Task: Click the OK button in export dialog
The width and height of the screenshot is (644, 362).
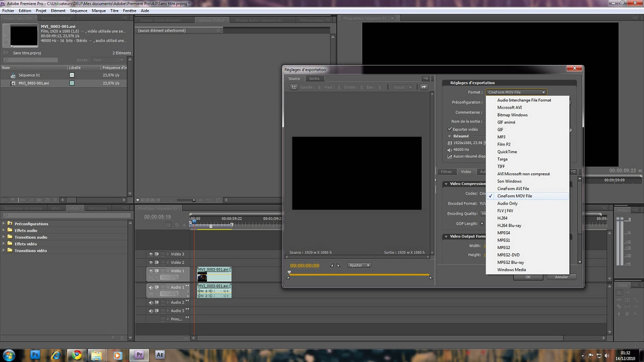Action: pos(528,277)
